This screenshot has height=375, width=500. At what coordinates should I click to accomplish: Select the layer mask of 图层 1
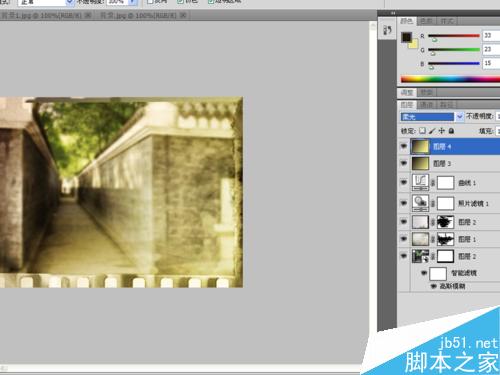click(x=445, y=239)
